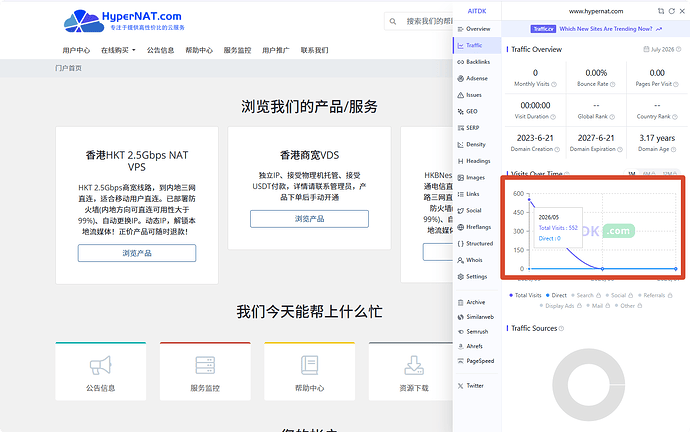
Task: Close the AITDK panel with X
Action: coord(682,11)
